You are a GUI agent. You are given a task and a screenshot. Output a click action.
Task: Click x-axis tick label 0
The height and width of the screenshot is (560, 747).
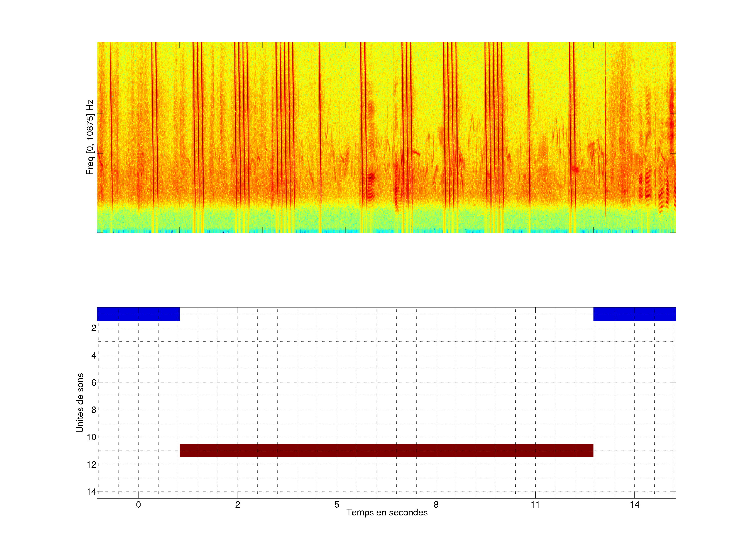pyautogui.click(x=138, y=505)
